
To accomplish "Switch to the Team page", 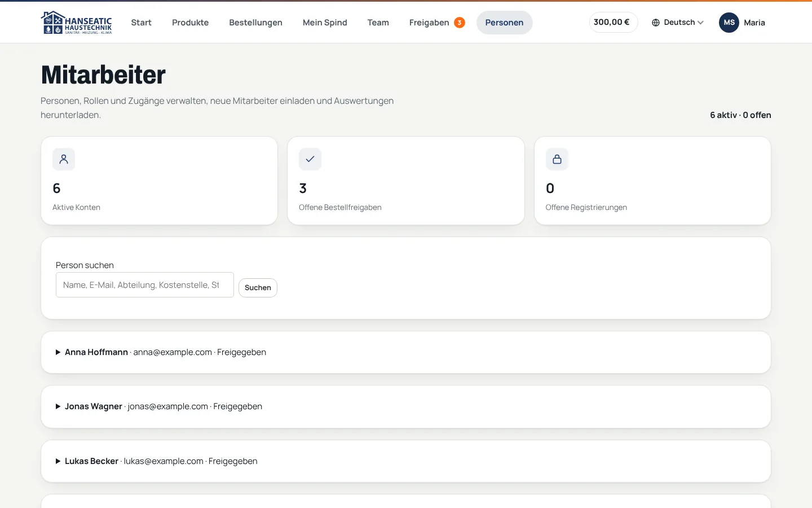I will coord(378,23).
